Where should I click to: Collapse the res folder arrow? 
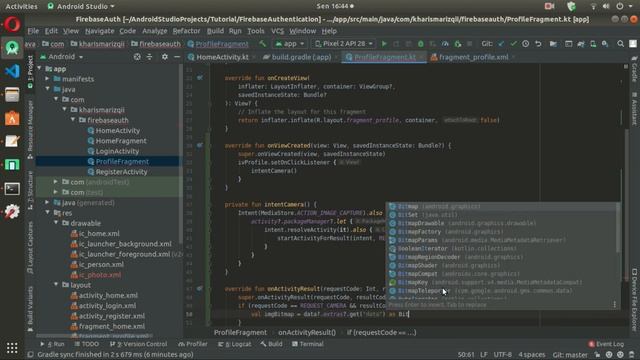[x=47, y=213]
